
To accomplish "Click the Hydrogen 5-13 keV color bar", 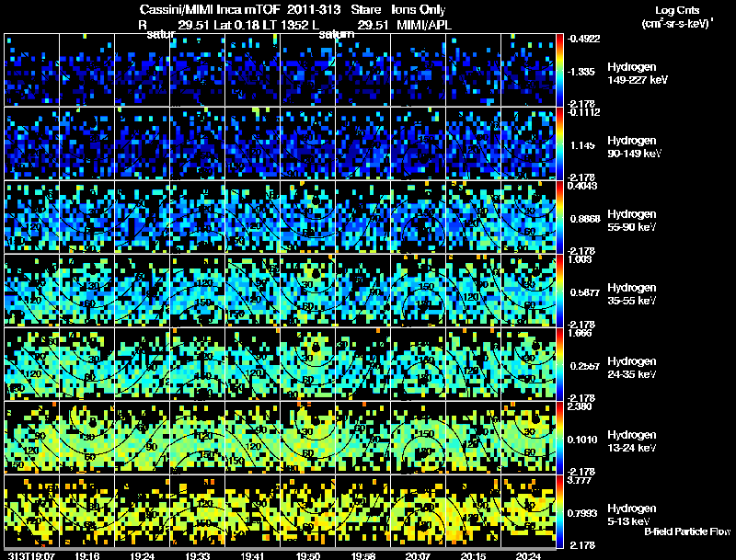I will click(x=561, y=510).
